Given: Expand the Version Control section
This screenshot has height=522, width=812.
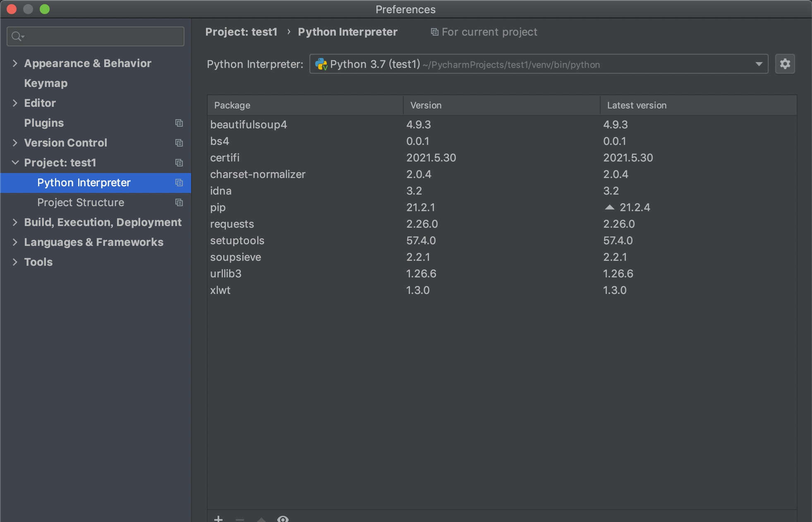Looking at the screenshot, I should (15, 143).
